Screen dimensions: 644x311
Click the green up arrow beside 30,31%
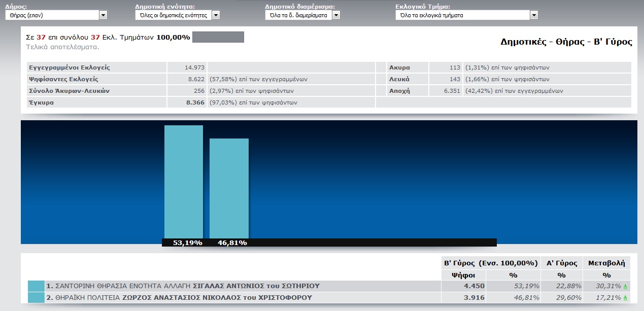(625, 287)
